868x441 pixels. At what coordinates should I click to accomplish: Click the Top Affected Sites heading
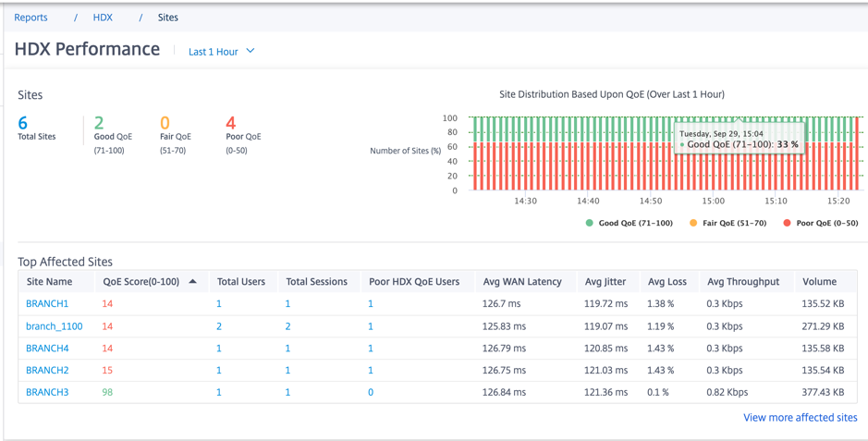66,262
